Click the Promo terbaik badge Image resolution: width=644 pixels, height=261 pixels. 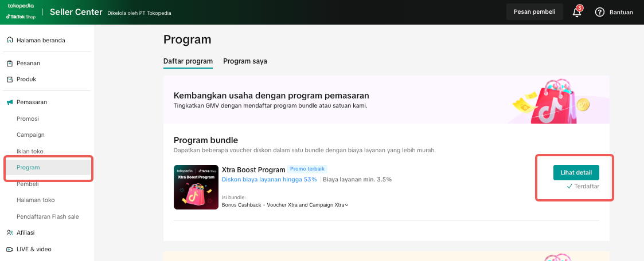[x=307, y=169]
